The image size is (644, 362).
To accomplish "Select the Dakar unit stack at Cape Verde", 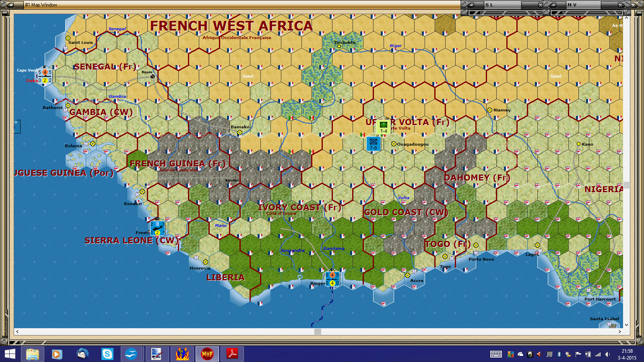I will coord(45,76).
